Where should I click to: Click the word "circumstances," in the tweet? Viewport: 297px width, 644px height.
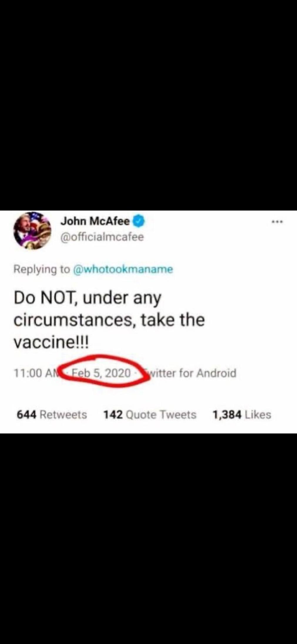[73, 320]
